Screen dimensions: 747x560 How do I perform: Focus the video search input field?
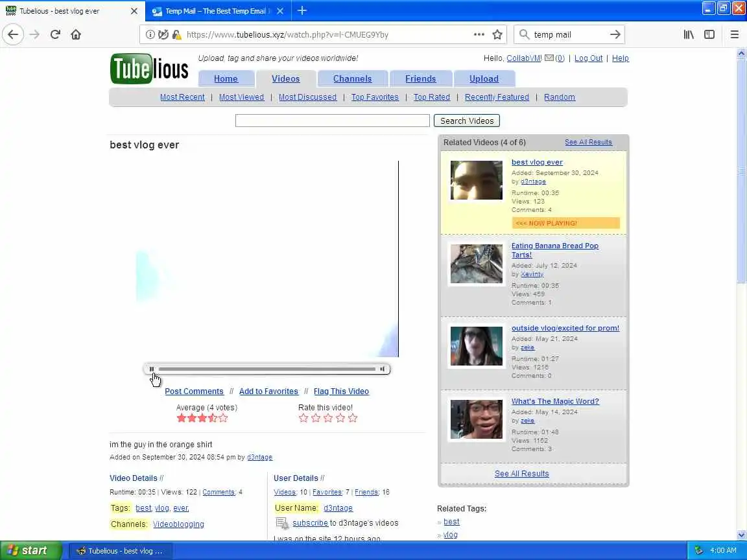[x=333, y=121]
